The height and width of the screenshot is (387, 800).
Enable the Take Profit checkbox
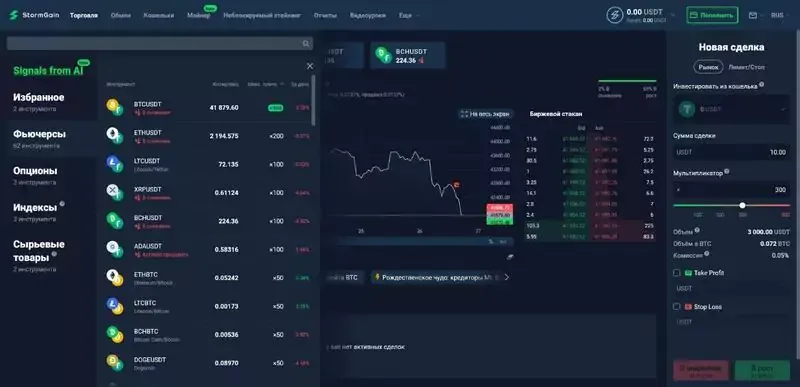(677, 273)
